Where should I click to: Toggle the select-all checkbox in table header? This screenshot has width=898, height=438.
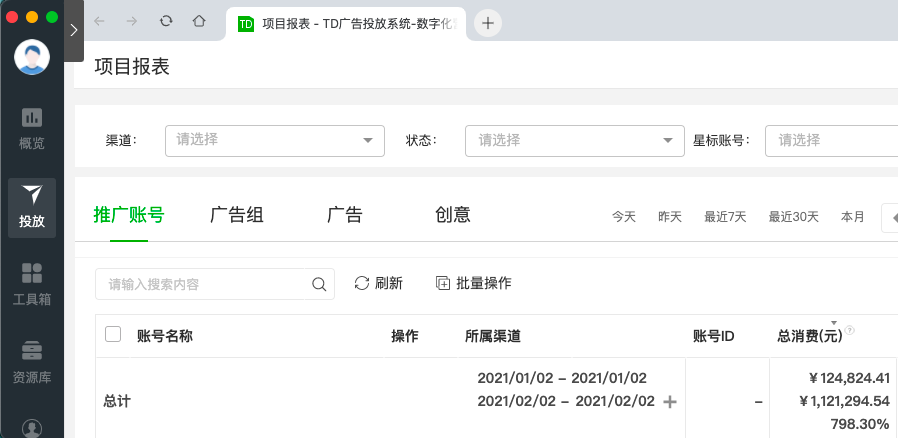[113, 334]
